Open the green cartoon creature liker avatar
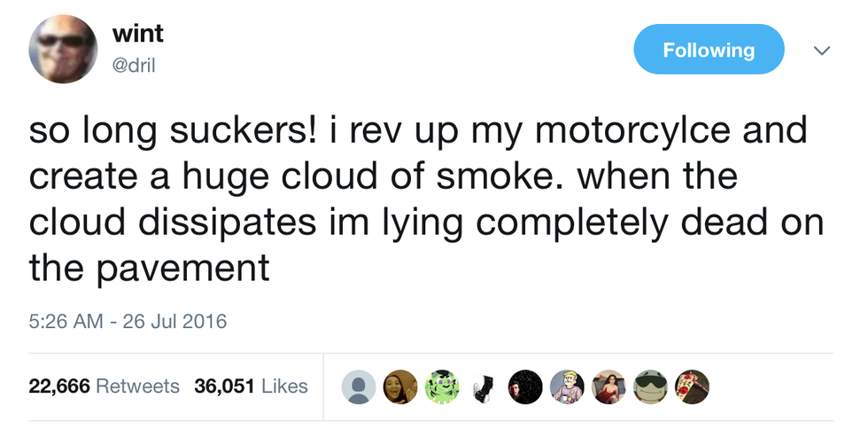The image size is (868, 429). (442, 386)
